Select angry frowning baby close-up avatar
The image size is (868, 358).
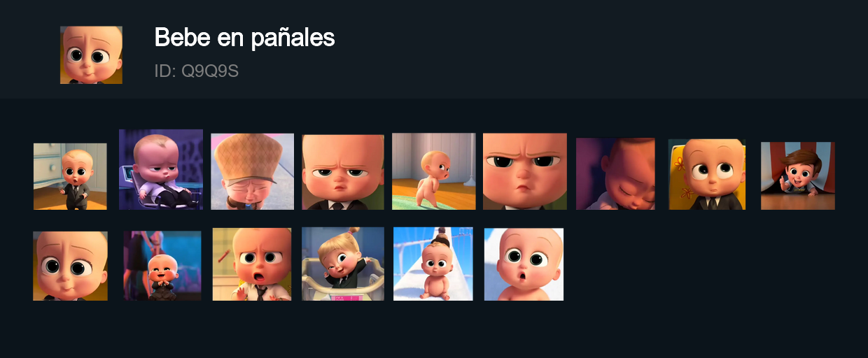tap(525, 171)
